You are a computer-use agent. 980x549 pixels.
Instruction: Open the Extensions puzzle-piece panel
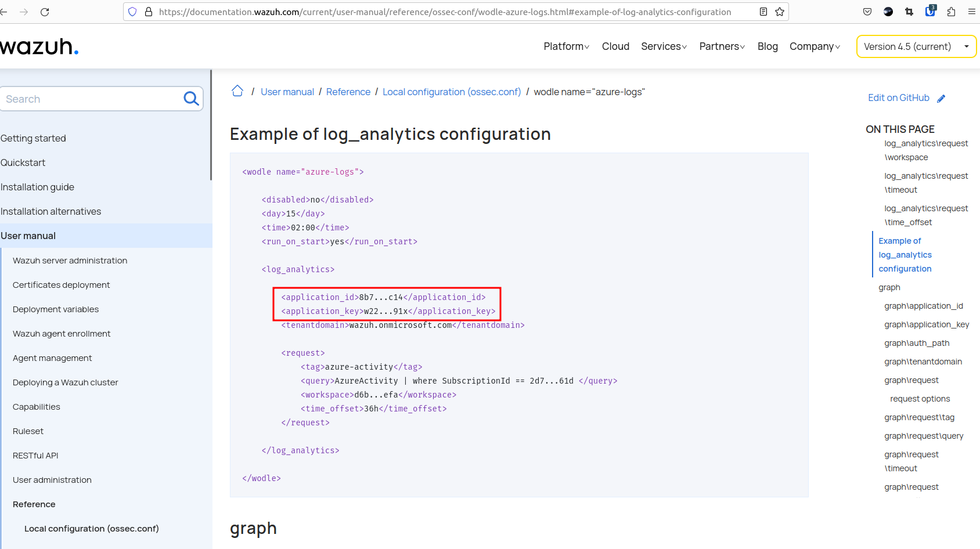click(x=952, y=12)
